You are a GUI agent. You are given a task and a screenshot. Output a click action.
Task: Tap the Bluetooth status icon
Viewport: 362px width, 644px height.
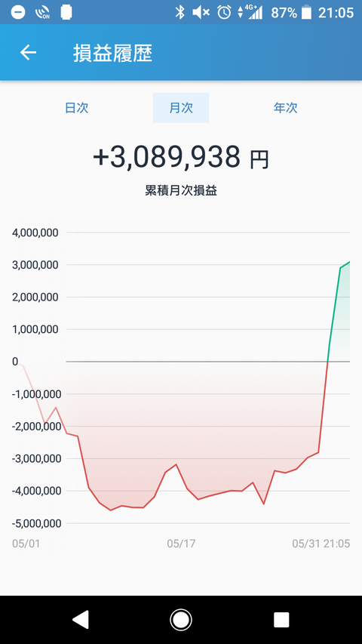179,12
